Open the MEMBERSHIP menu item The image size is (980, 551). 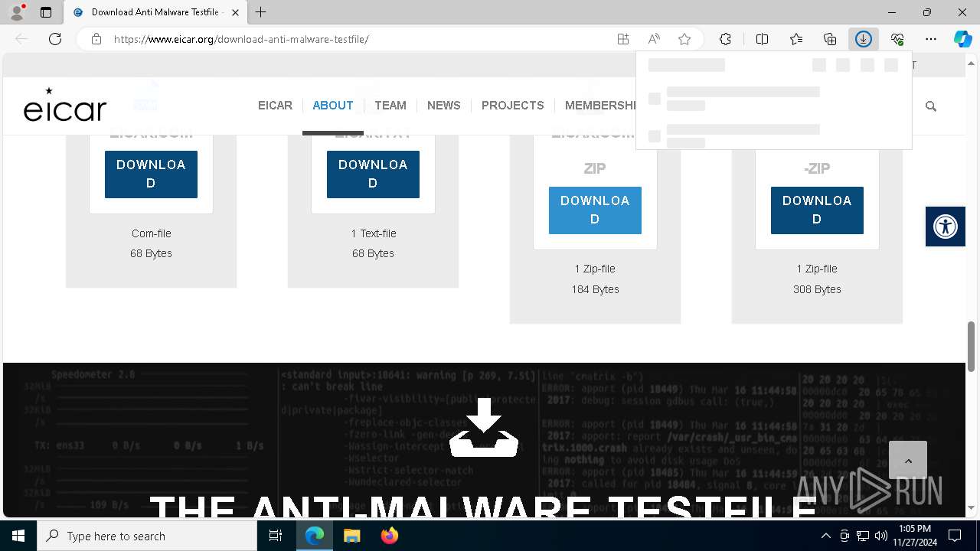tap(600, 106)
